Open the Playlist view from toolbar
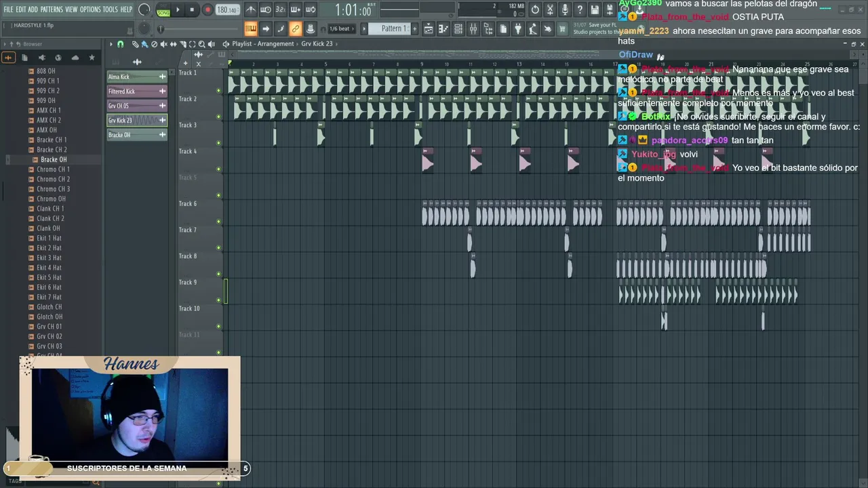Image resolution: width=868 pixels, height=488 pixels. click(429, 28)
